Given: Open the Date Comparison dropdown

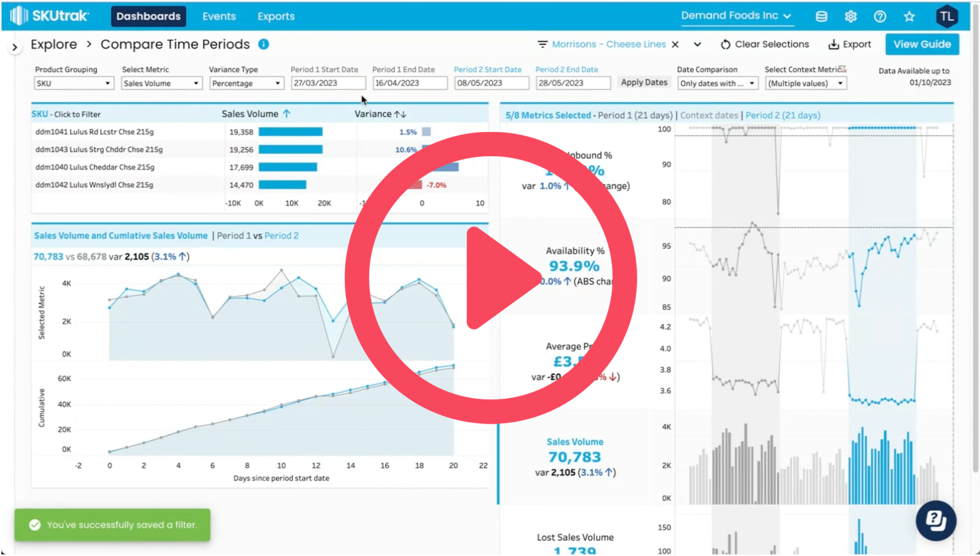Looking at the screenshot, I should [x=717, y=83].
